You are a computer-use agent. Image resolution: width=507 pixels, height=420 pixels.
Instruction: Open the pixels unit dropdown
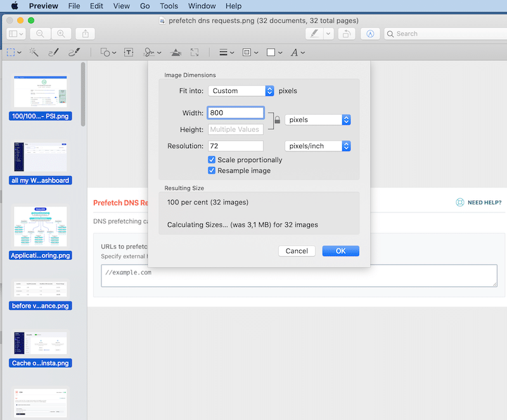(318, 120)
